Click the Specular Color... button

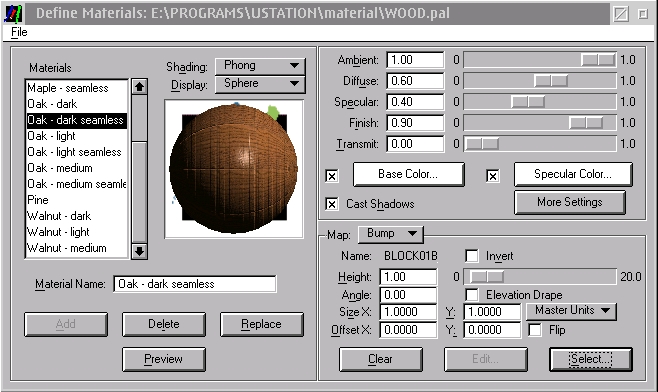click(x=573, y=174)
